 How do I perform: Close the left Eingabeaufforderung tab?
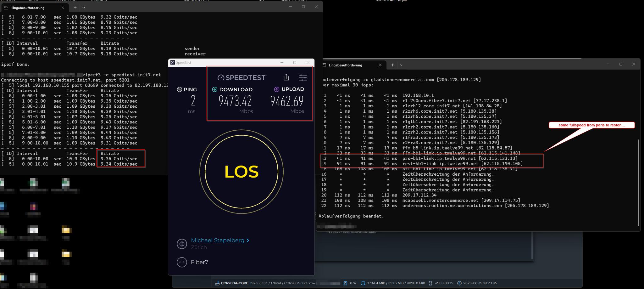point(63,8)
